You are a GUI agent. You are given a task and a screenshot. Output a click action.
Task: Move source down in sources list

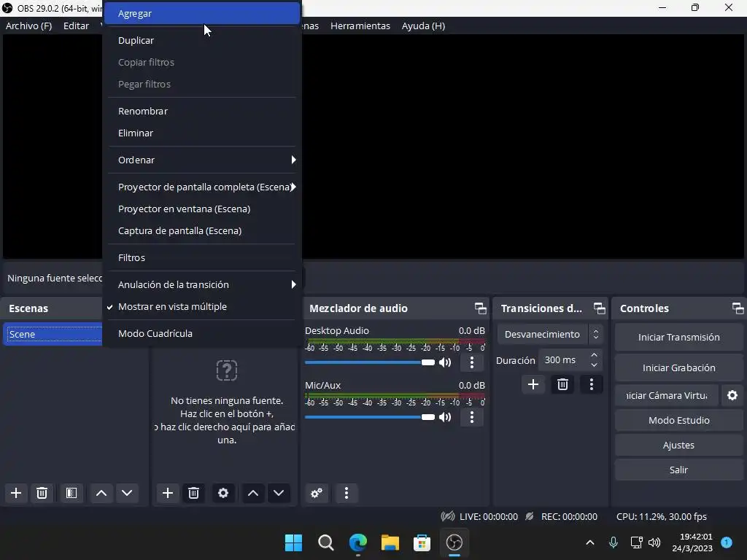[279, 493]
